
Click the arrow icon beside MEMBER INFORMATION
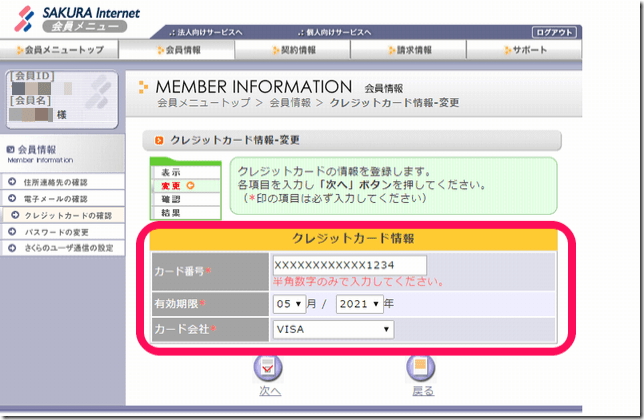[x=143, y=87]
